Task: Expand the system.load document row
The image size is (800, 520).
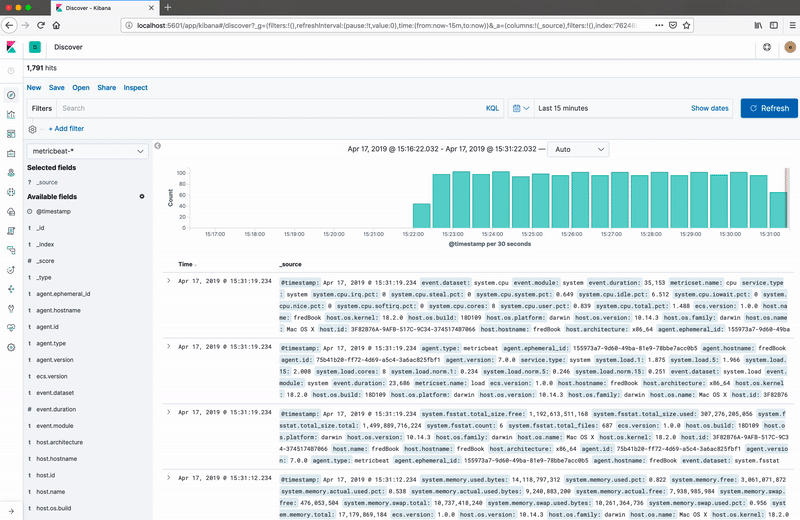Action: tap(169, 346)
